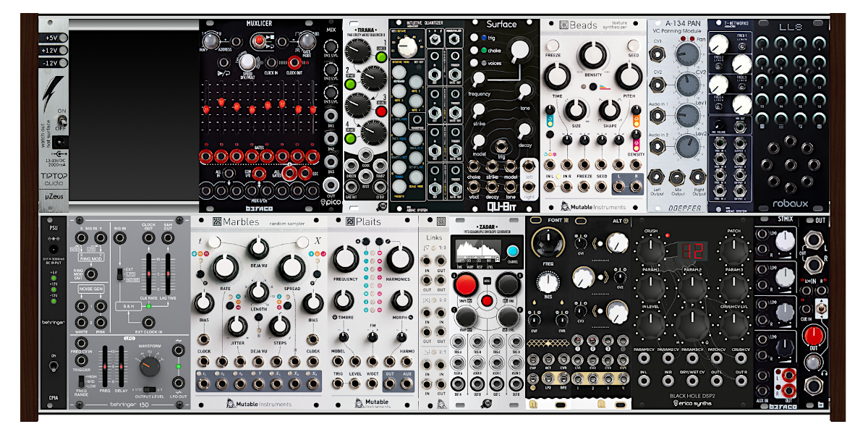868x427 pixels.
Task: Flip the Behringer CP1A ON switch
Action: (53, 365)
